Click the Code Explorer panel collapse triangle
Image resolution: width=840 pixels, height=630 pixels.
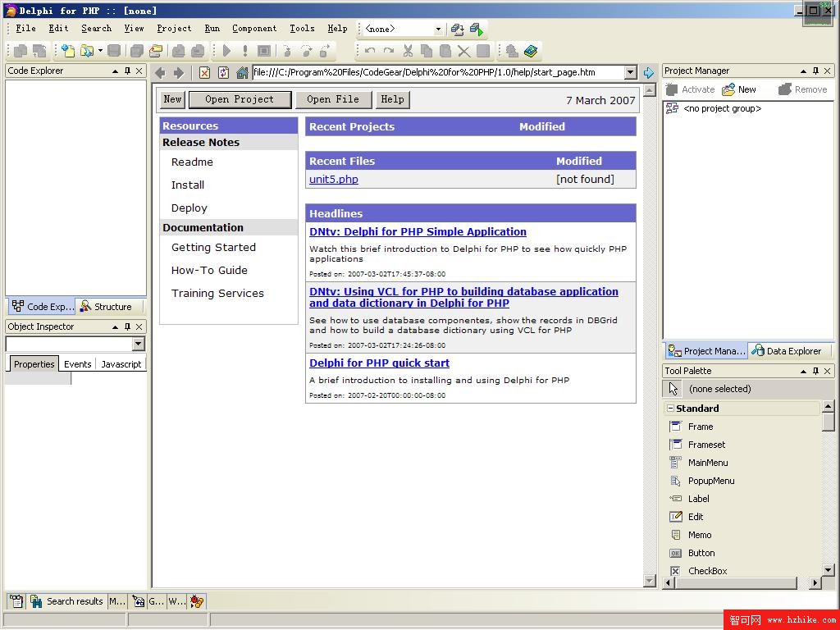tap(115, 71)
